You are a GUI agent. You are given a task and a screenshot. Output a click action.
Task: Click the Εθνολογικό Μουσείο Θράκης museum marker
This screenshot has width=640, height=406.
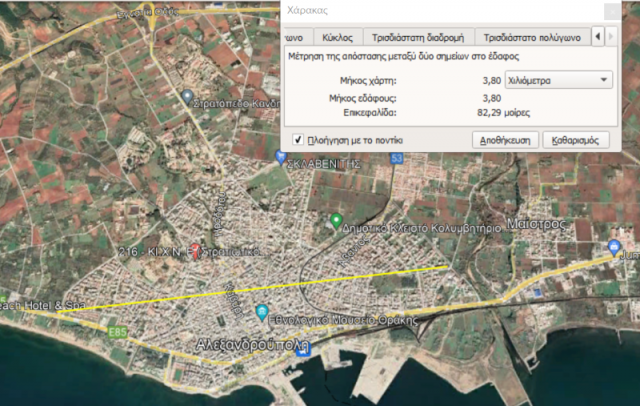click(x=262, y=313)
